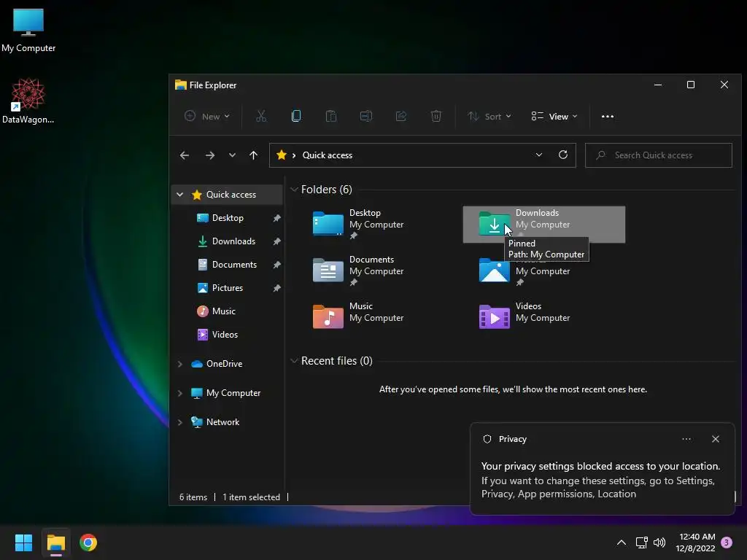Open the New dropdown menu
The width and height of the screenshot is (747, 560).
click(x=207, y=116)
